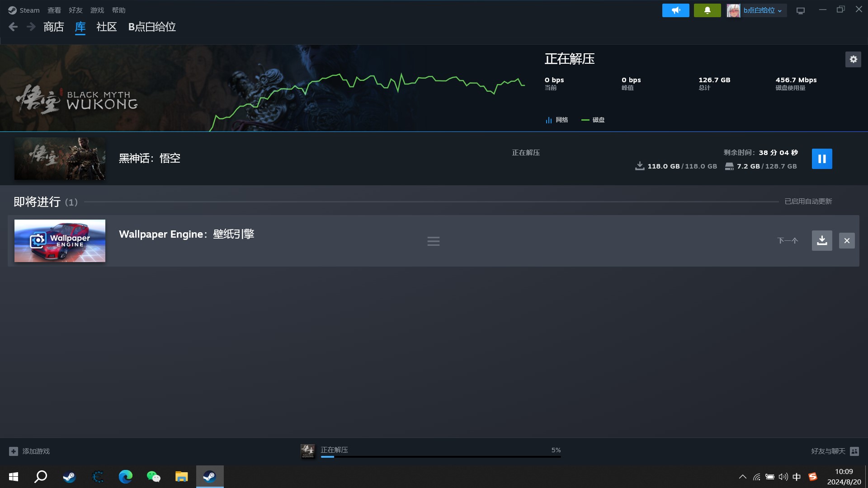Go forward with the right arrow

point(31,27)
